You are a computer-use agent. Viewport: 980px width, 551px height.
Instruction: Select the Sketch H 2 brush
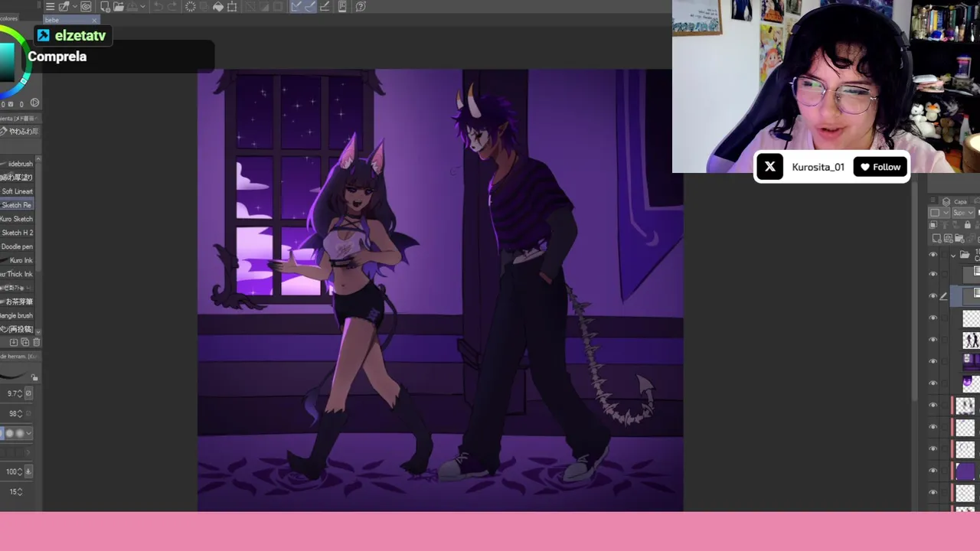(x=17, y=233)
